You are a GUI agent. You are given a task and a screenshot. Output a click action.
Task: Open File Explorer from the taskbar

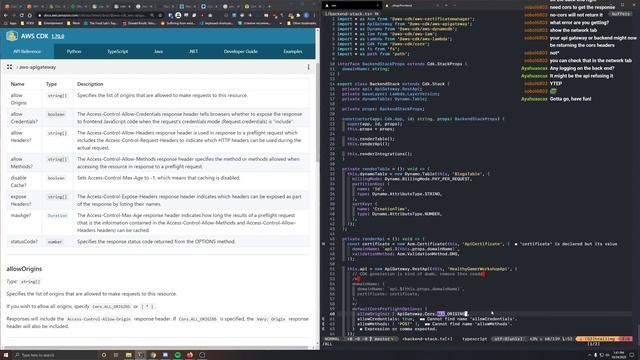click(128, 355)
